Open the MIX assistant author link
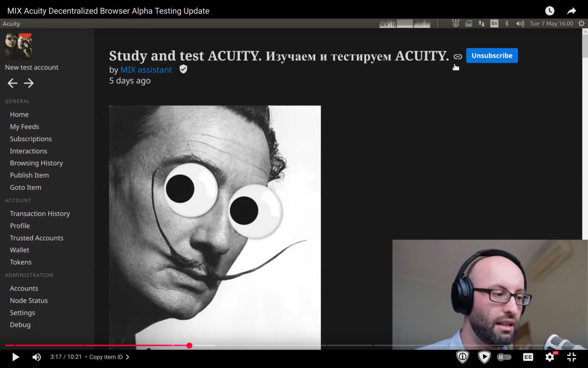 click(x=146, y=70)
